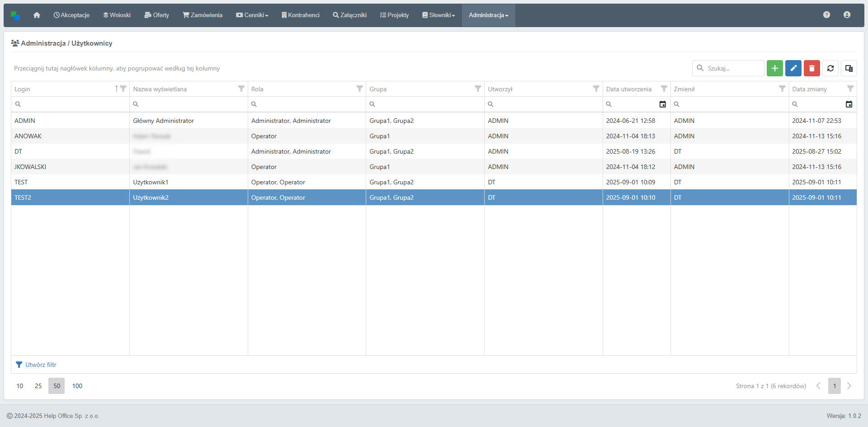The height and width of the screenshot is (427, 868).
Task: Open filter for Grupa column
Action: [x=478, y=89]
